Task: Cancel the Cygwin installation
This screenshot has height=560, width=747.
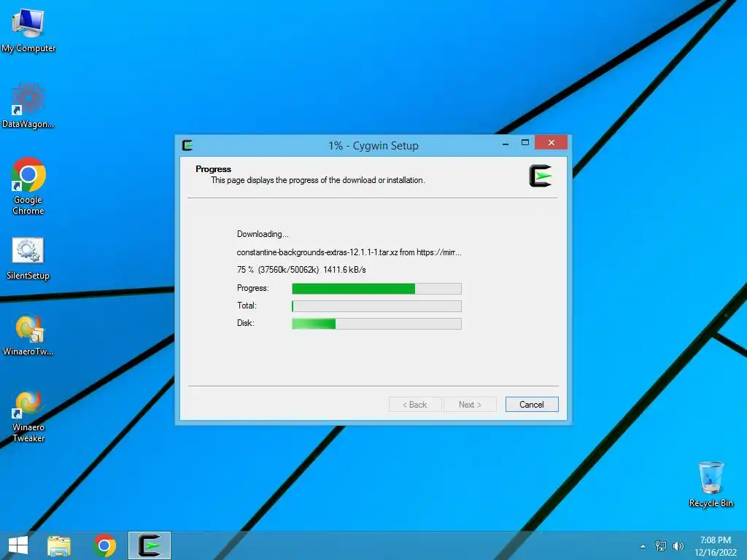Action: [532, 404]
